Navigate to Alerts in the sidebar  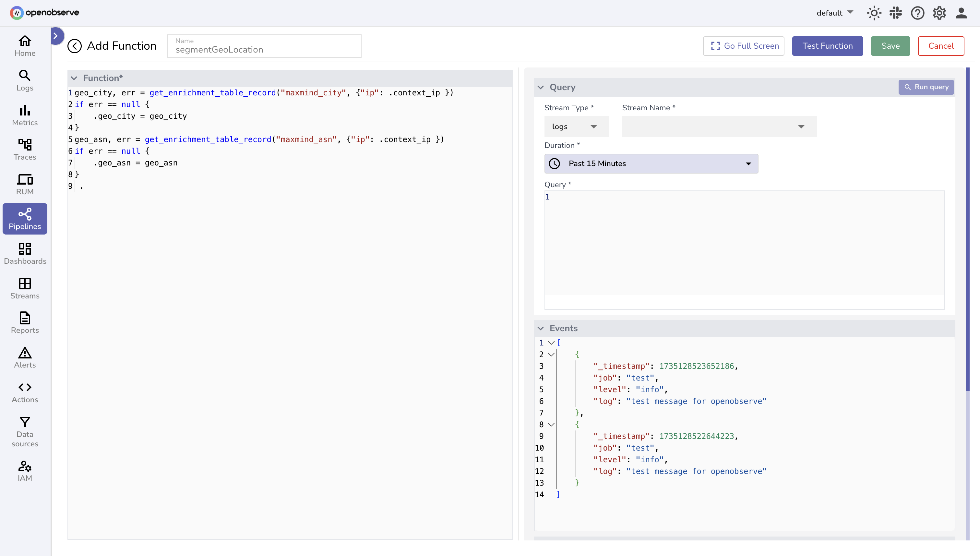25,357
